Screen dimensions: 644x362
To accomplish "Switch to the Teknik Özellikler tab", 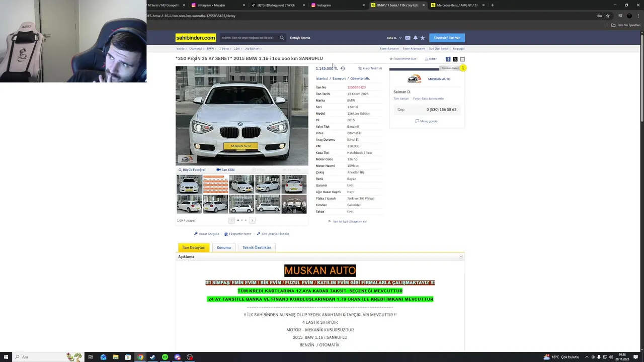I will (257, 247).
